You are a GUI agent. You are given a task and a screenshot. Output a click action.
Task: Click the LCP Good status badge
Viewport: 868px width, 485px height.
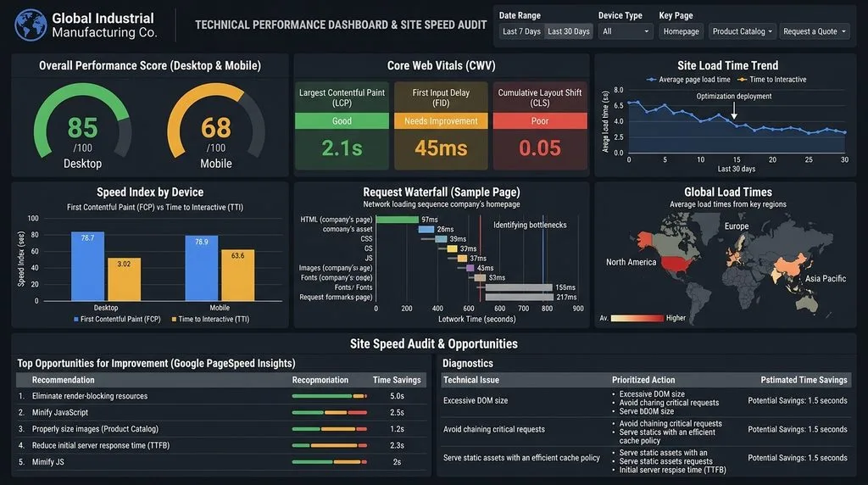[342, 120]
